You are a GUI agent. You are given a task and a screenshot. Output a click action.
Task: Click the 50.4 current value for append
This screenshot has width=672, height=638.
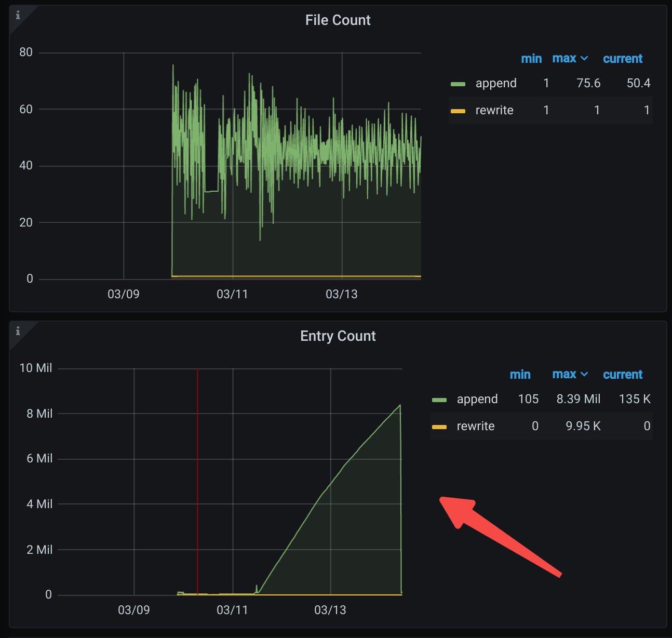click(638, 83)
